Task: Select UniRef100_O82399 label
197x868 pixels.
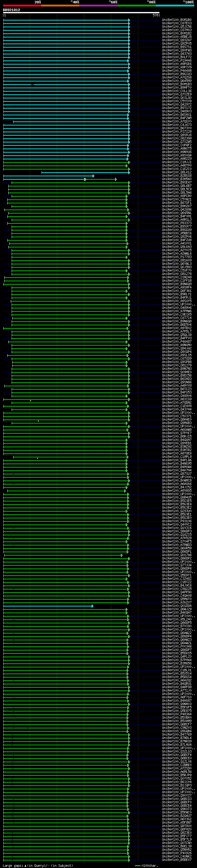Action: point(177,139)
